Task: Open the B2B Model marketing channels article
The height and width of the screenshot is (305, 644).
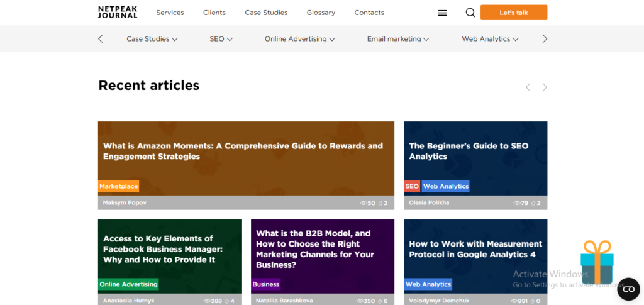Action: click(315, 249)
